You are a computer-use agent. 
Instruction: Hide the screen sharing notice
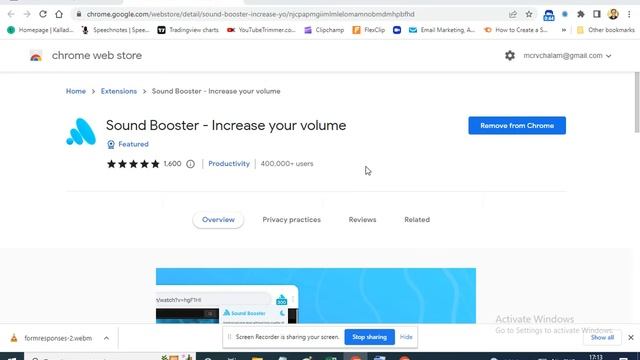point(406,337)
